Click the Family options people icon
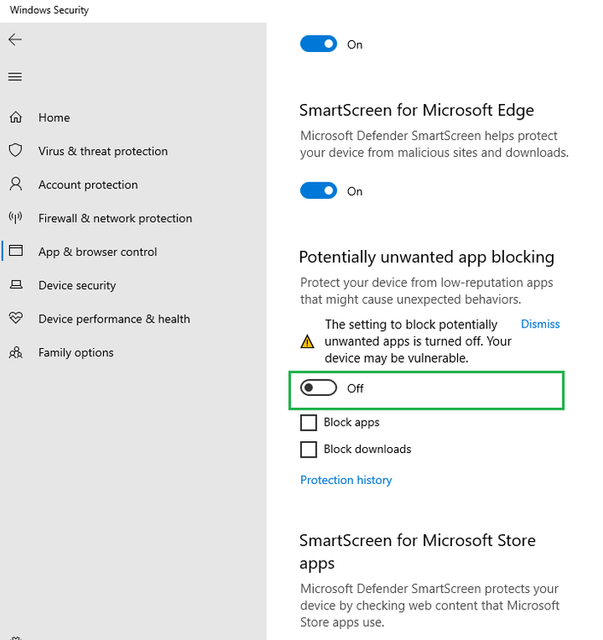603x640 pixels. coord(16,352)
